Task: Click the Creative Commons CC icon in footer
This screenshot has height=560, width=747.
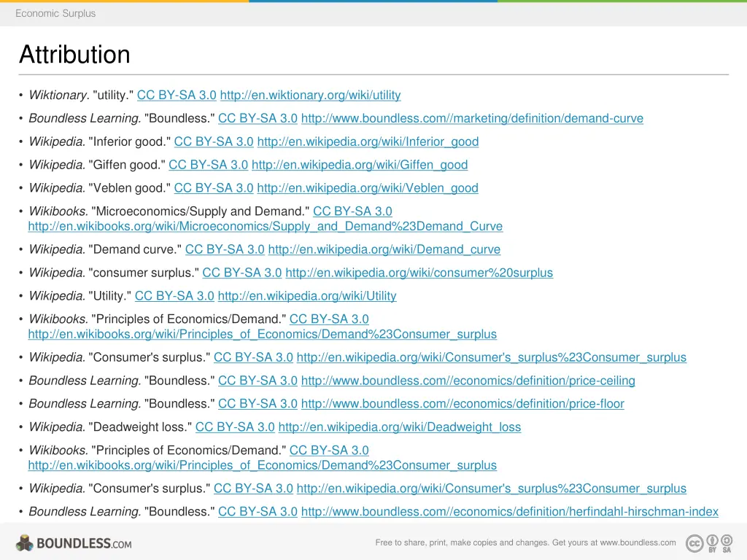Action: pos(694,543)
